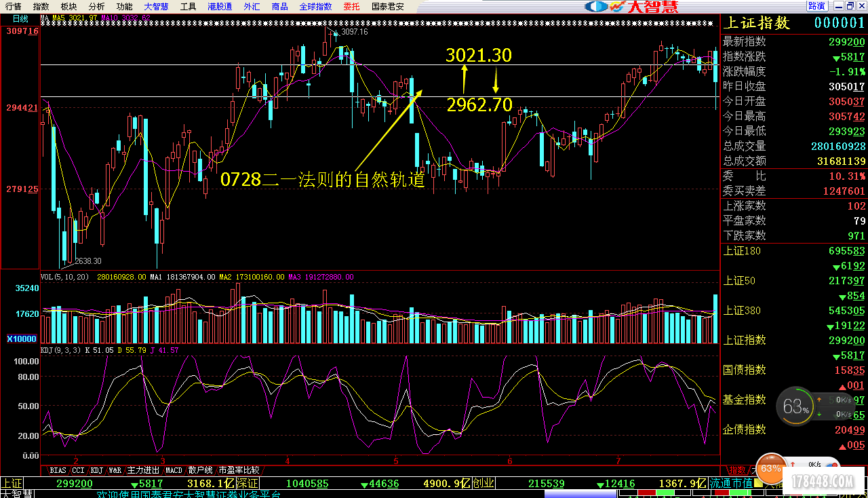Click the 上证指数 title in quote panel
Screen dimensions: 868x498
pyautogui.click(x=757, y=22)
